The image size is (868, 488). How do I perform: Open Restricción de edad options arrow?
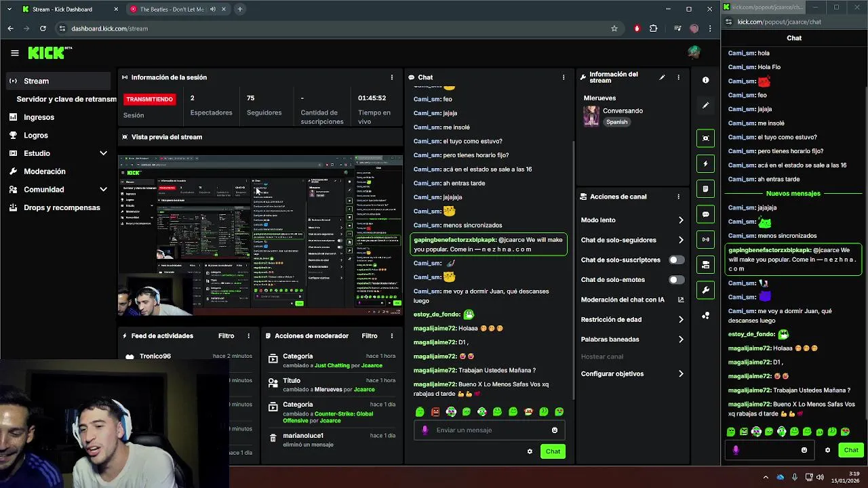(x=681, y=319)
